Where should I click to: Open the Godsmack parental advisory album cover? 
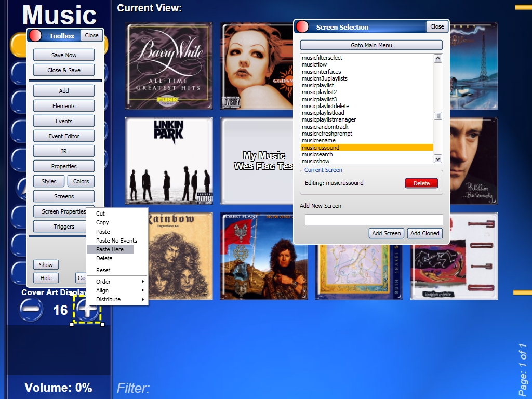257,66
